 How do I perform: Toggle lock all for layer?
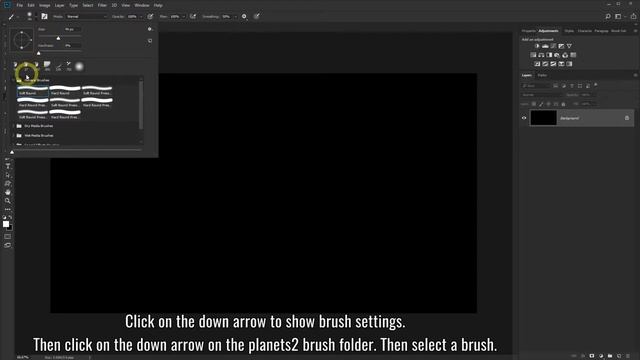[x=563, y=104]
